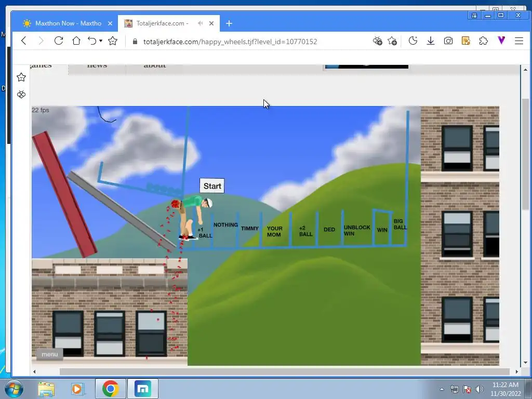This screenshot has height=399, width=532.
Task: Mute the Totaljerkface tab speaker icon
Action: 200,23
